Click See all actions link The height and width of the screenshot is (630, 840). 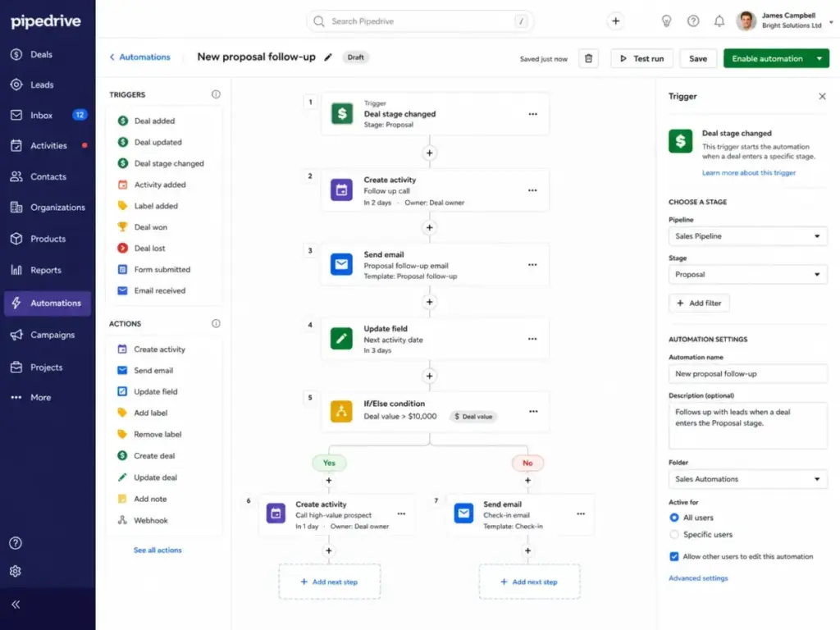pos(157,550)
